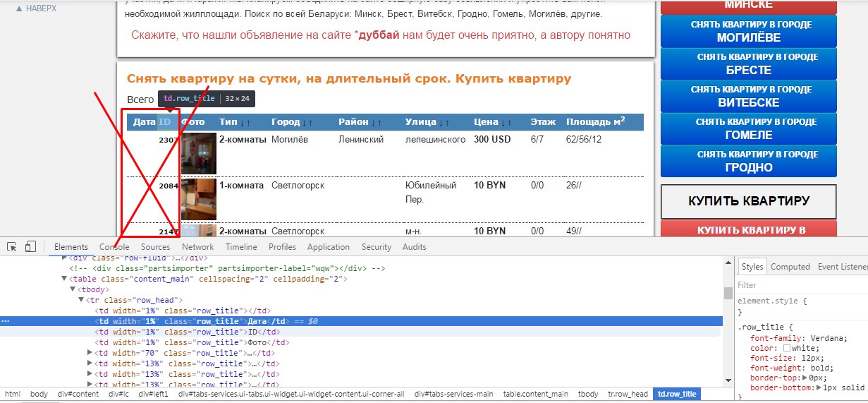Viewport: 868px width, 403px height.
Task: Collapse the table.content_main node
Action: coord(64,279)
